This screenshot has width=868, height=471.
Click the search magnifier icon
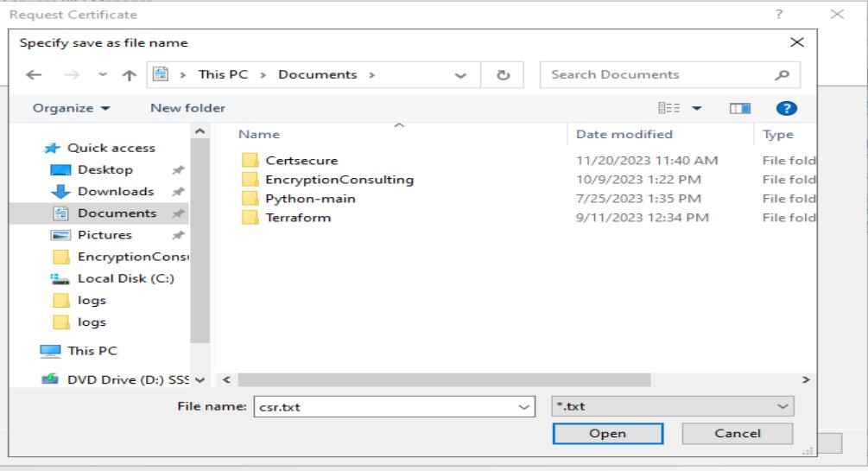tap(782, 74)
